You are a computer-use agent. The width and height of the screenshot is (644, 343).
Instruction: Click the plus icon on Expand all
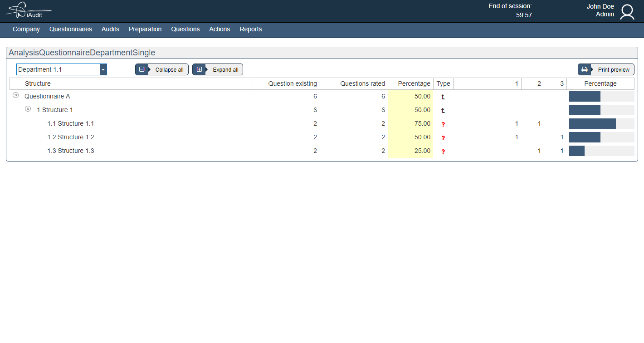(x=199, y=69)
